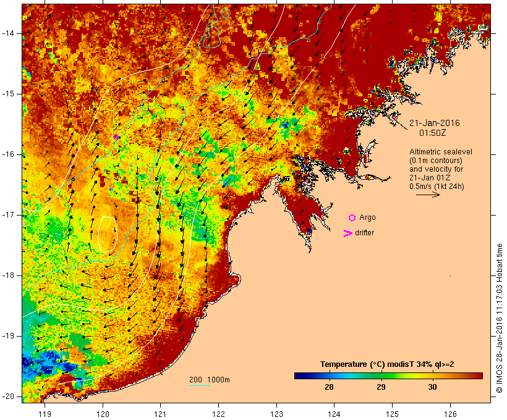Click the colorbar tick label '28'
Screen dimensions: 507x420
(329, 387)
